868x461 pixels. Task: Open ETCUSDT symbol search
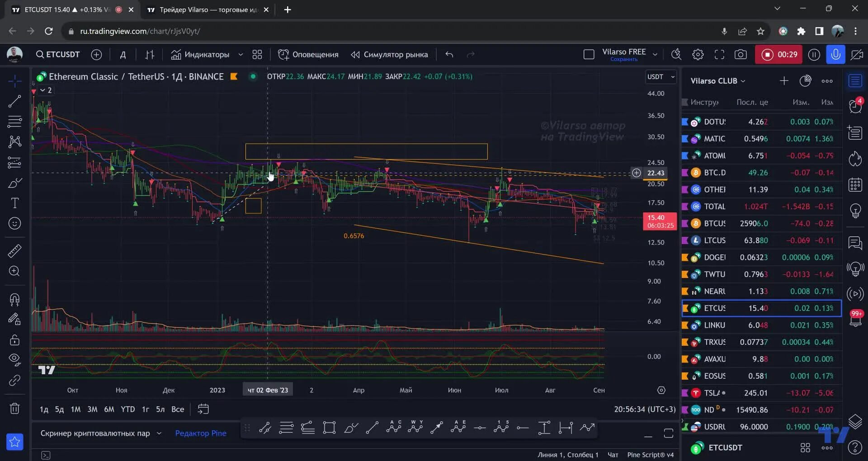(x=58, y=55)
